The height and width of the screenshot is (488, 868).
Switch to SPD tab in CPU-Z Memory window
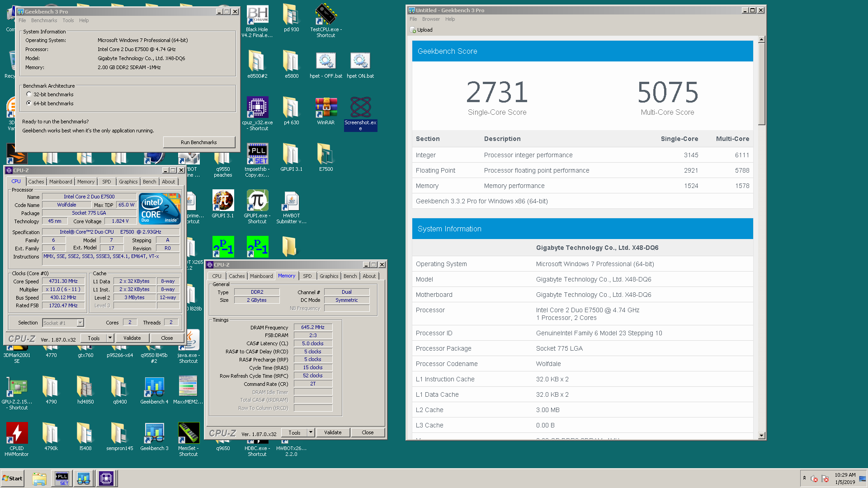pos(307,276)
